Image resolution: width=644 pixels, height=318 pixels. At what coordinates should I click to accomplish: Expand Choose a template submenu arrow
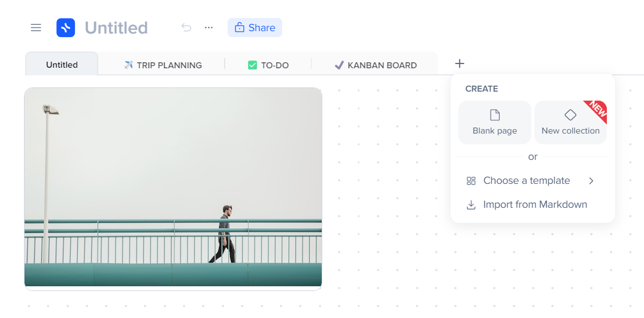591,181
